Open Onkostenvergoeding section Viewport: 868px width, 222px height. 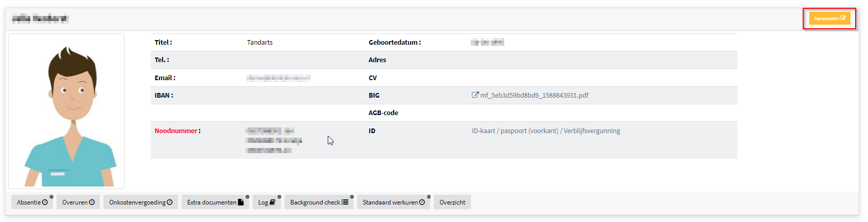point(140,202)
